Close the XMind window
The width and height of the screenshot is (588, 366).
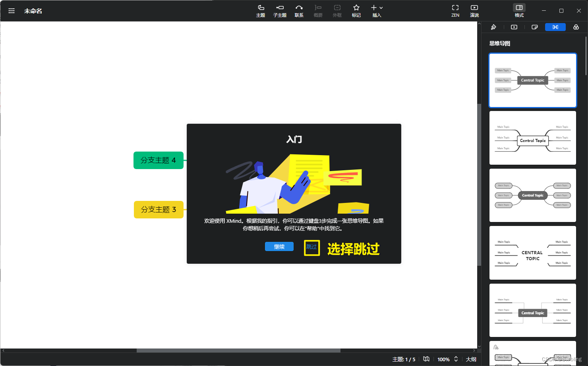(579, 11)
